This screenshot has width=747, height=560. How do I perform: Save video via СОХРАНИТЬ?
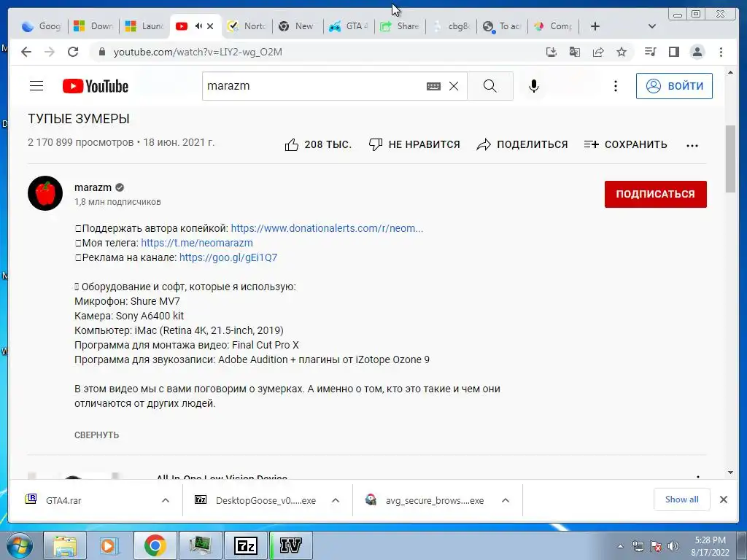click(625, 145)
